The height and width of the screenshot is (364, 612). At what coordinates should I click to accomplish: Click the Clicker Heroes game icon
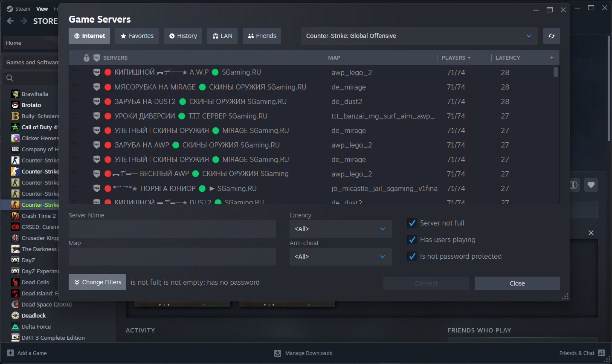[15, 138]
